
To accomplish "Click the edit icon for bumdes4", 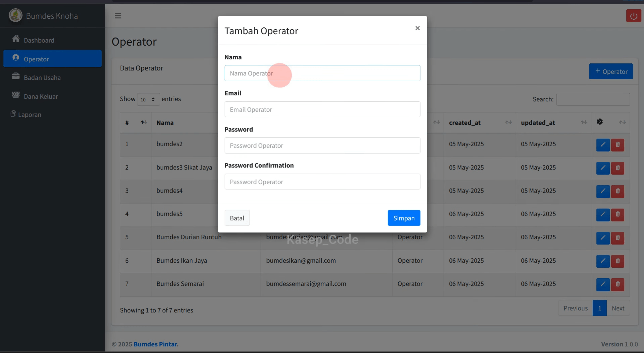I will point(603,191).
